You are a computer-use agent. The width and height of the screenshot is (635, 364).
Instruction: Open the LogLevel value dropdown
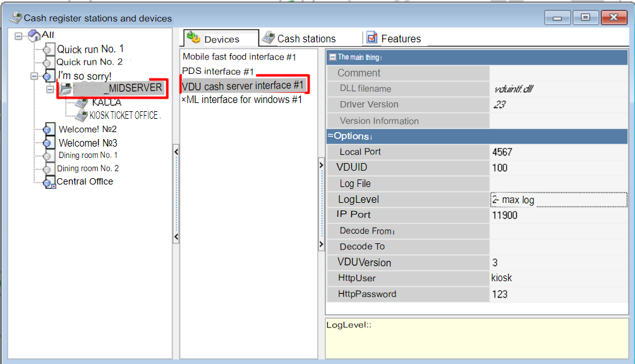(559, 200)
